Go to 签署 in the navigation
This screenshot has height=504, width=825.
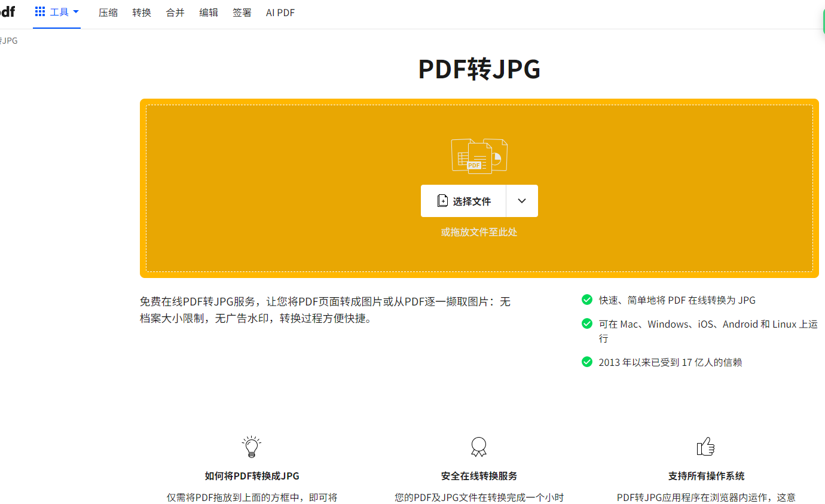[242, 13]
